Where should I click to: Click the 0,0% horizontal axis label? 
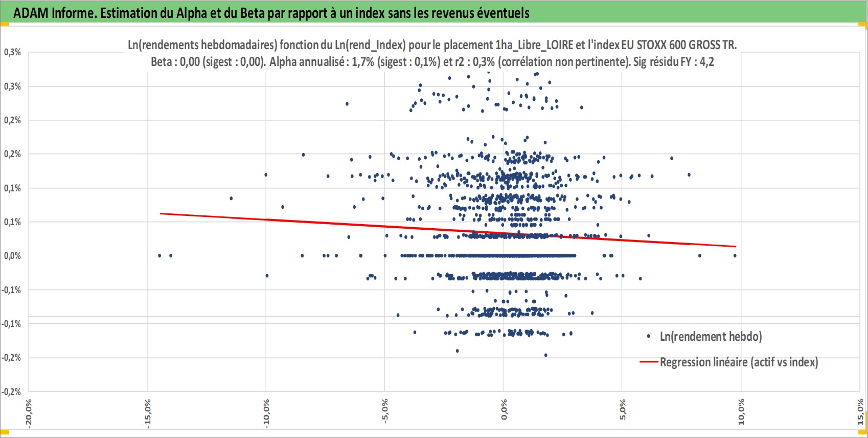504,409
